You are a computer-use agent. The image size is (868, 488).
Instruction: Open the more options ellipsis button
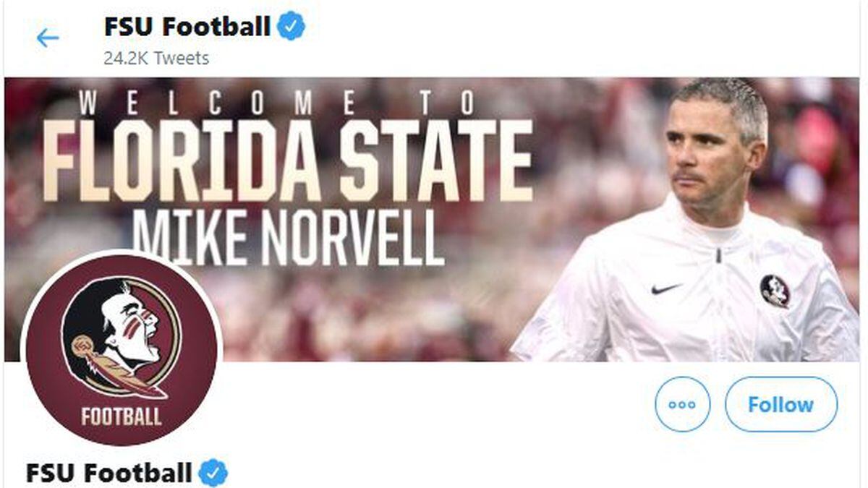(682, 404)
